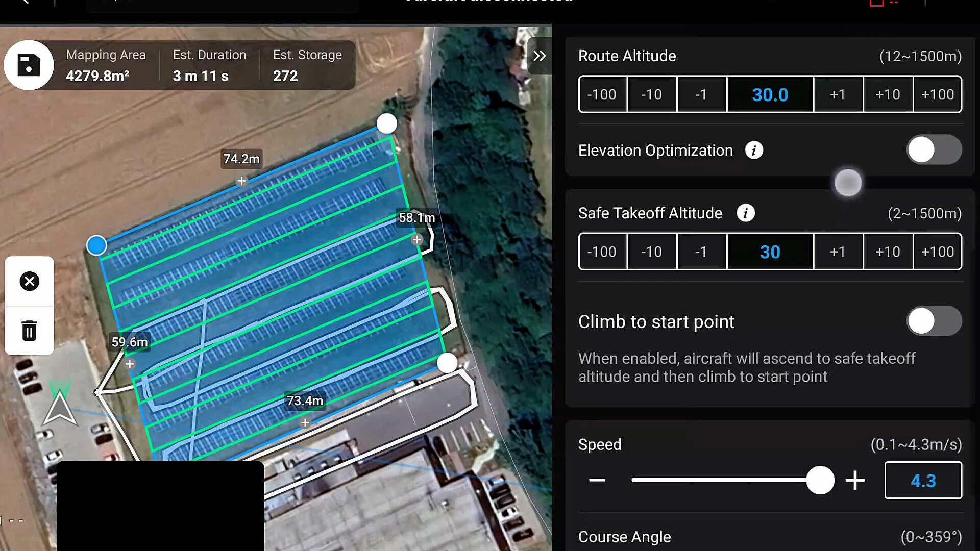
Task: Add vertex on the 58.1m edge
Action: pos(417,239)
